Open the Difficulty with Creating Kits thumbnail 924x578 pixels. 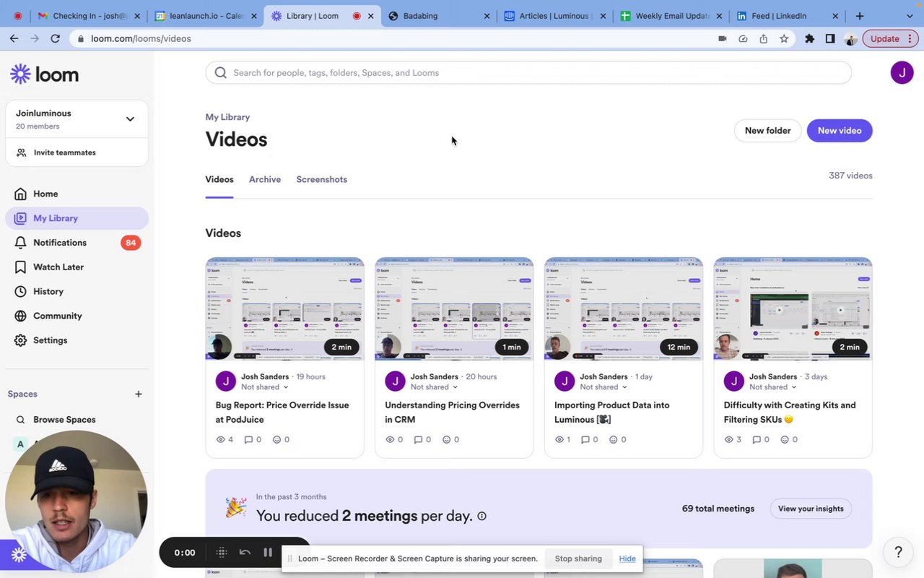(x=793, y=309)
